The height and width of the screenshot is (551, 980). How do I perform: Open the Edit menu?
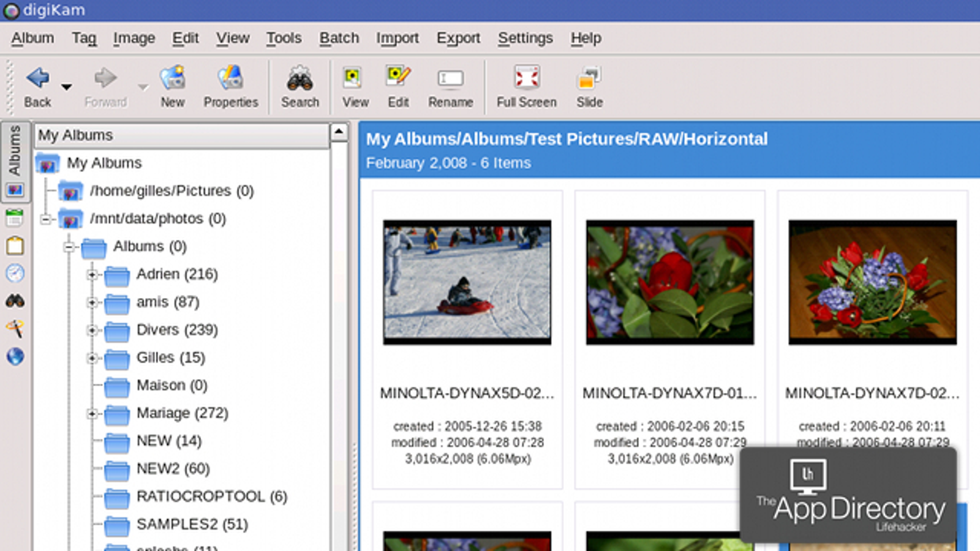185,38
